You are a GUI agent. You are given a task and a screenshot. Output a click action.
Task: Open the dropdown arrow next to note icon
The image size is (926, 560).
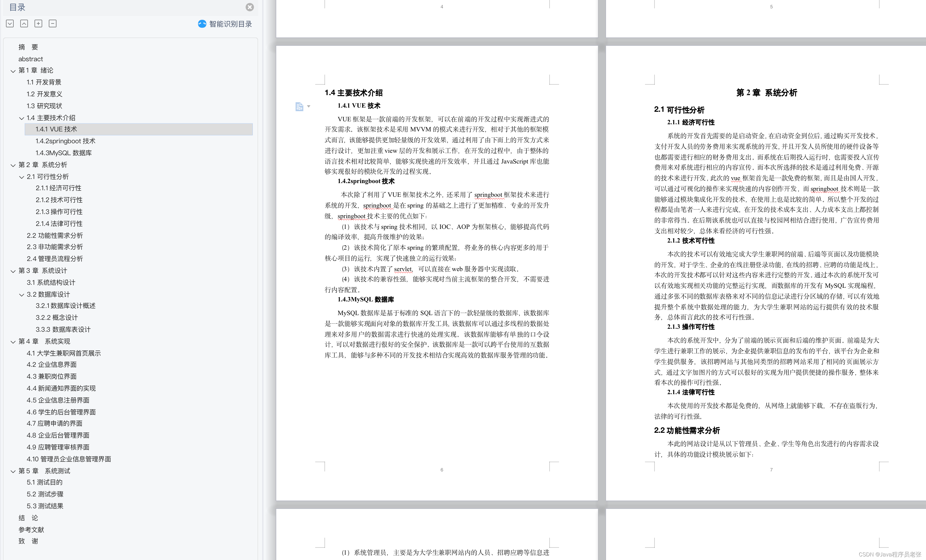tap(309, 107)
